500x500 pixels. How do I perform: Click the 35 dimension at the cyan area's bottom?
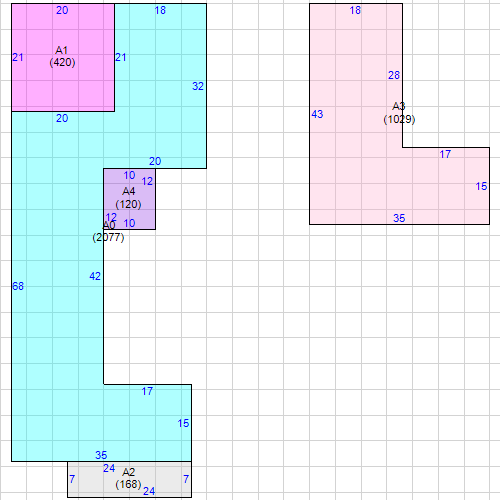tap(101, 455)
